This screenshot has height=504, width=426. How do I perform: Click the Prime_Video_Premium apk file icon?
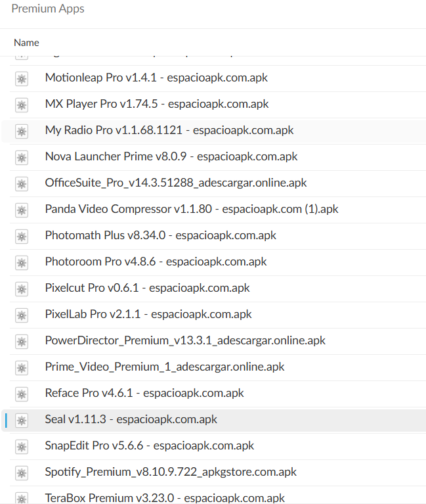(x=22, y=369)
